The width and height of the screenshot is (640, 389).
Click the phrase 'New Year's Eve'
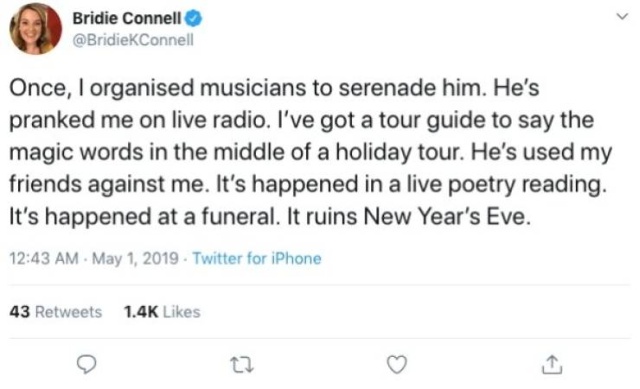click(447, 216)
